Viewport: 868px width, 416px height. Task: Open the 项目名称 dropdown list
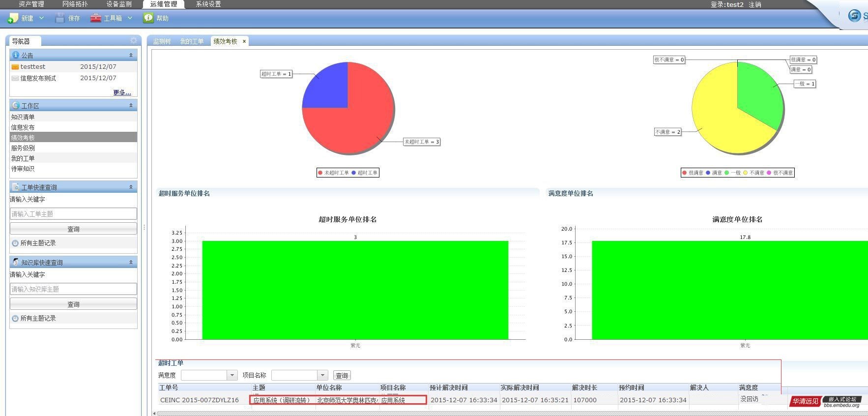322,376
